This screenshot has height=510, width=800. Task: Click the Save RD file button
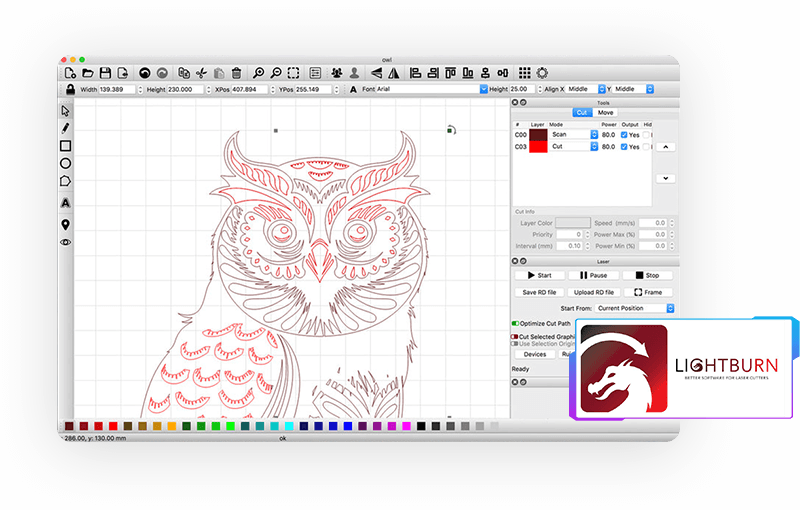click(x=539, y=292)
